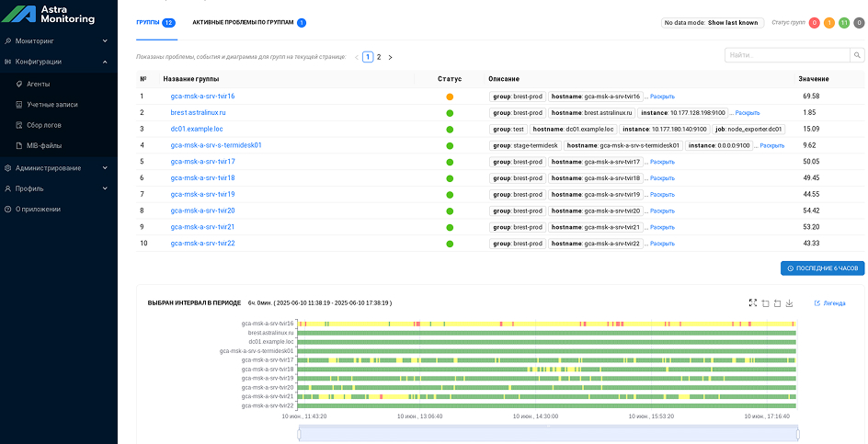Open Учетные записи via its sidebar icon

click(x=18, y=105)
